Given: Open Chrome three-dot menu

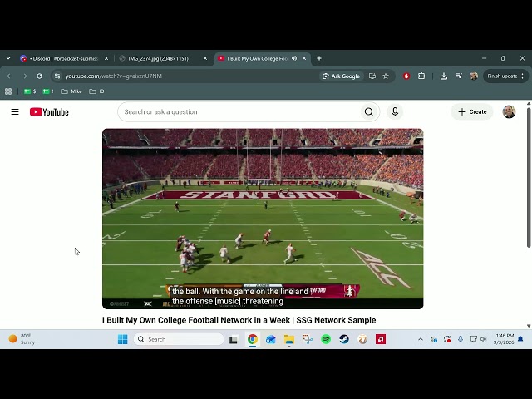Looking at the screenshot, I should pyautogui.click(x=523, y=76).
